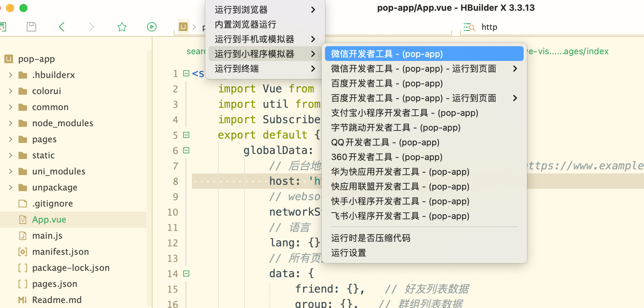Run in 百度开发者工具 - (pop-app)

pos(424,83)
